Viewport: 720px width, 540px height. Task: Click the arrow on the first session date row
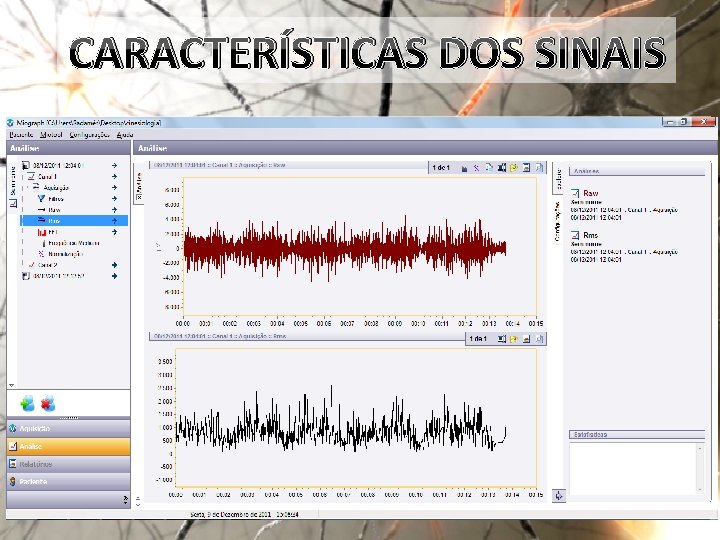coord(114,165)
